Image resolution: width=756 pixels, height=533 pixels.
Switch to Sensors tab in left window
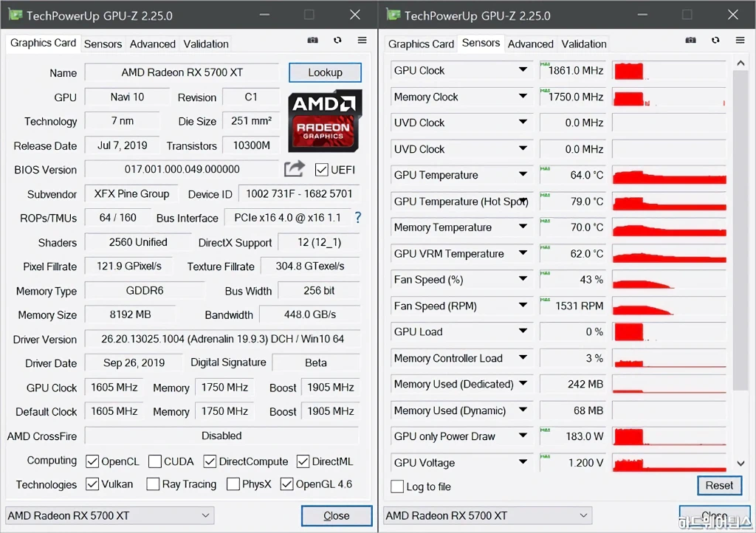point(103,44)
